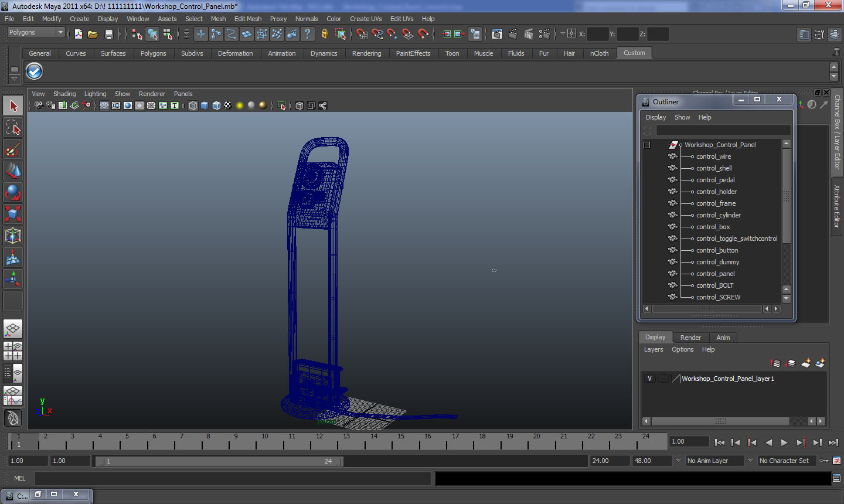Go to start of playback range
This screenshot has width=844, height=504.
pyautogui.click(x=720, y=443)
